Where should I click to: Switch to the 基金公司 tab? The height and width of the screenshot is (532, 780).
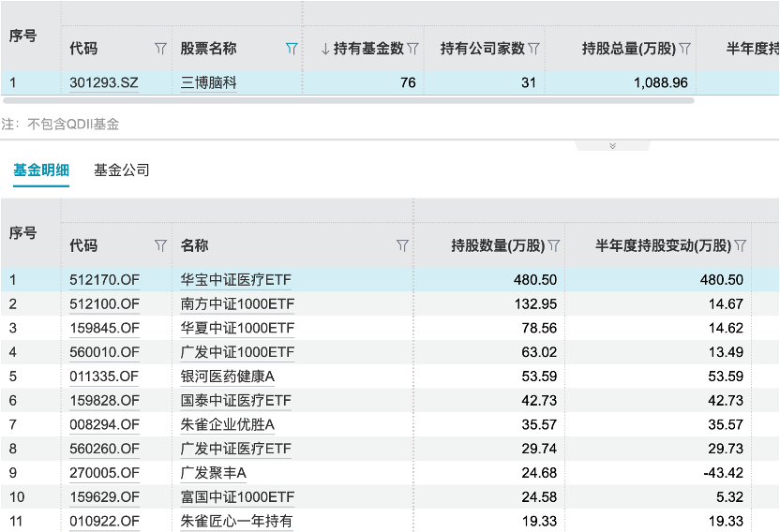tap(122, 170)
